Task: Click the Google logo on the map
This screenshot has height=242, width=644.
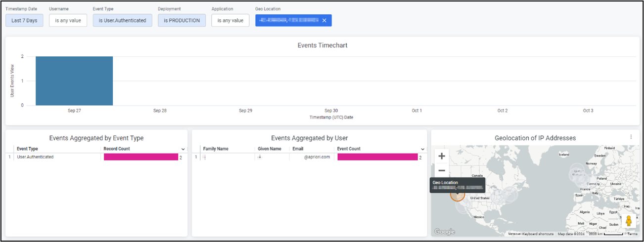Action: (x=444, y=232)
